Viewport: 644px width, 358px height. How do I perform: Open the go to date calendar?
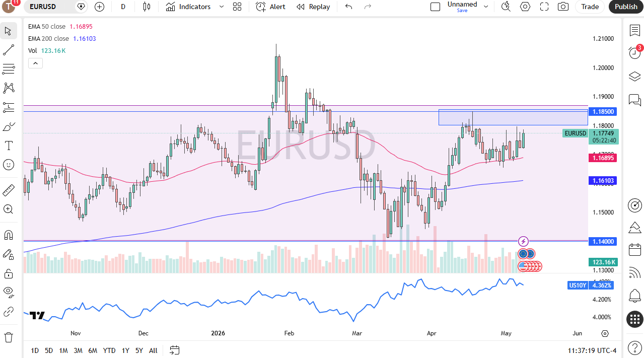point(174,350)
